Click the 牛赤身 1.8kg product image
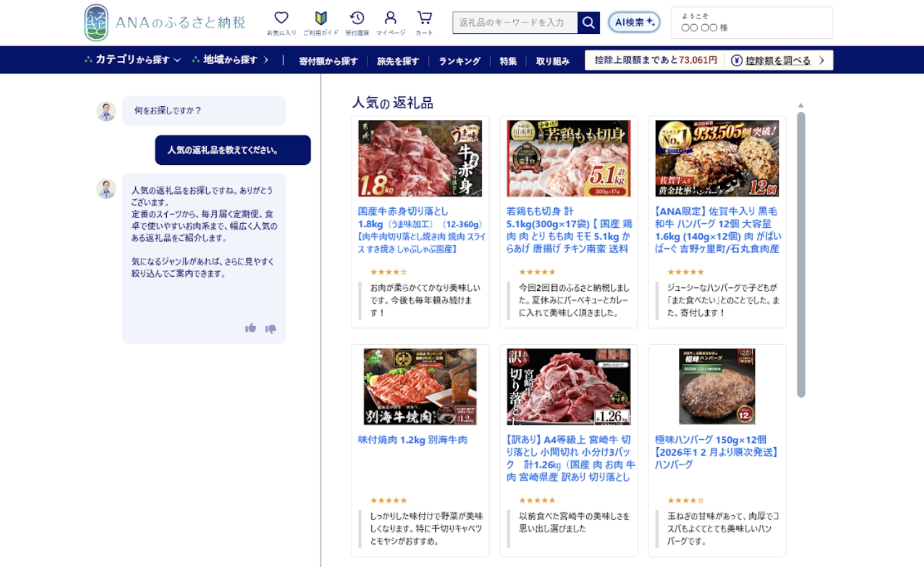Viewport: 924px width, 567px height. click(x=420, y=159)
